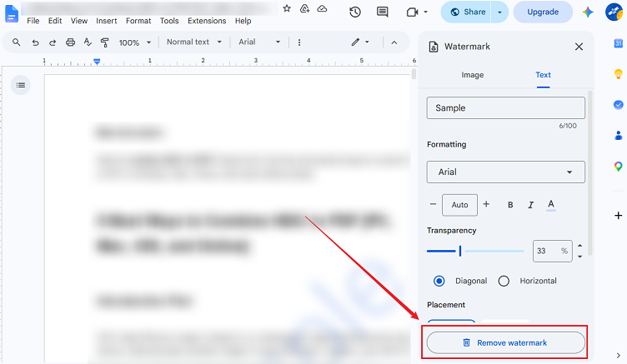Hide the side panel chevron
Viewport: 627px width, 364px height.
tap(618, 355)
